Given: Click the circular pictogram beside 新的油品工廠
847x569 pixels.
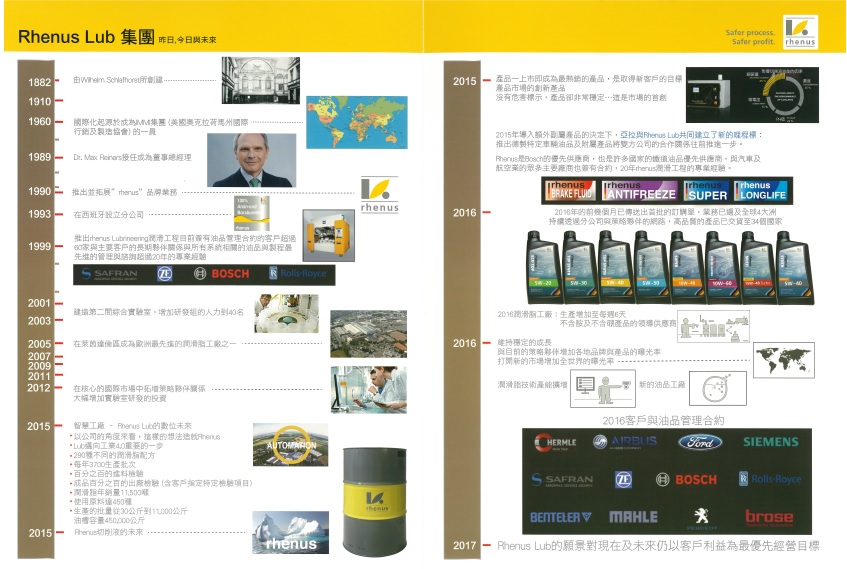Looking at the screenshot, I should [x=717, y=388].
